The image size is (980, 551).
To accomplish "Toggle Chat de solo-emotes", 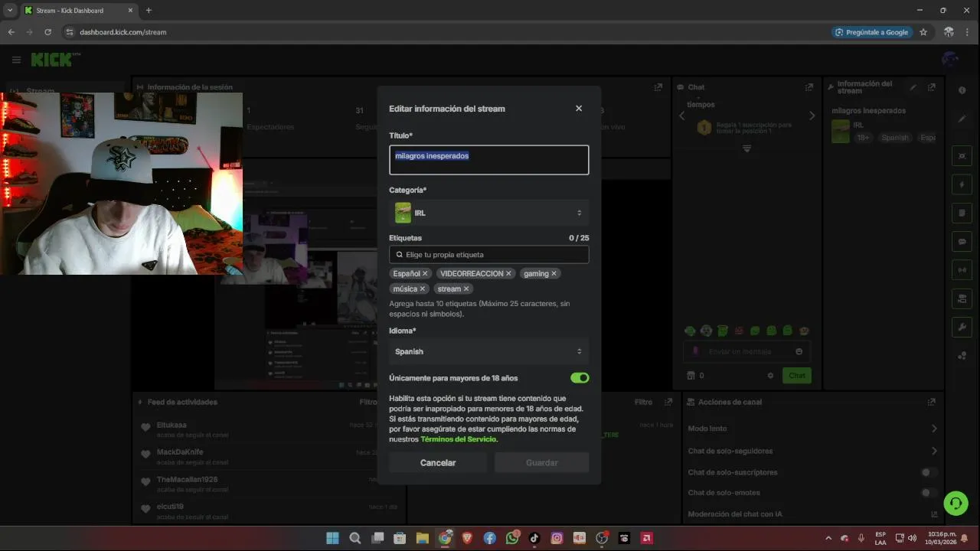I will [929, 493].
